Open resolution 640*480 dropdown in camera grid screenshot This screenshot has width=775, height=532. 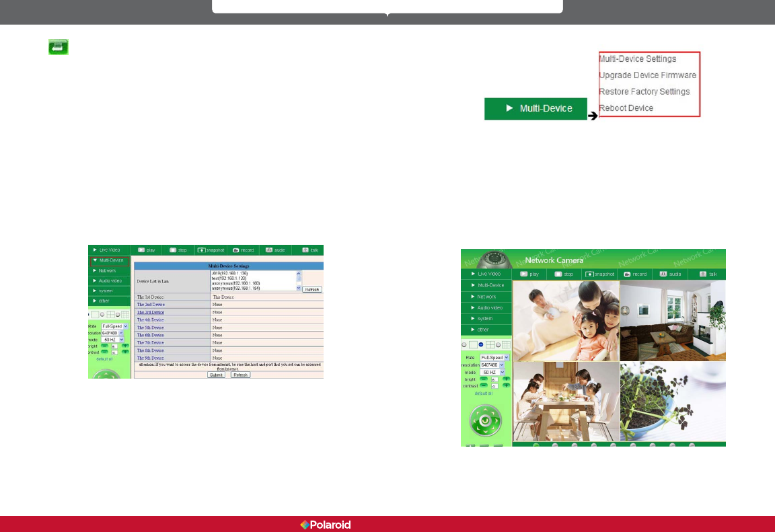click(492, 365)
